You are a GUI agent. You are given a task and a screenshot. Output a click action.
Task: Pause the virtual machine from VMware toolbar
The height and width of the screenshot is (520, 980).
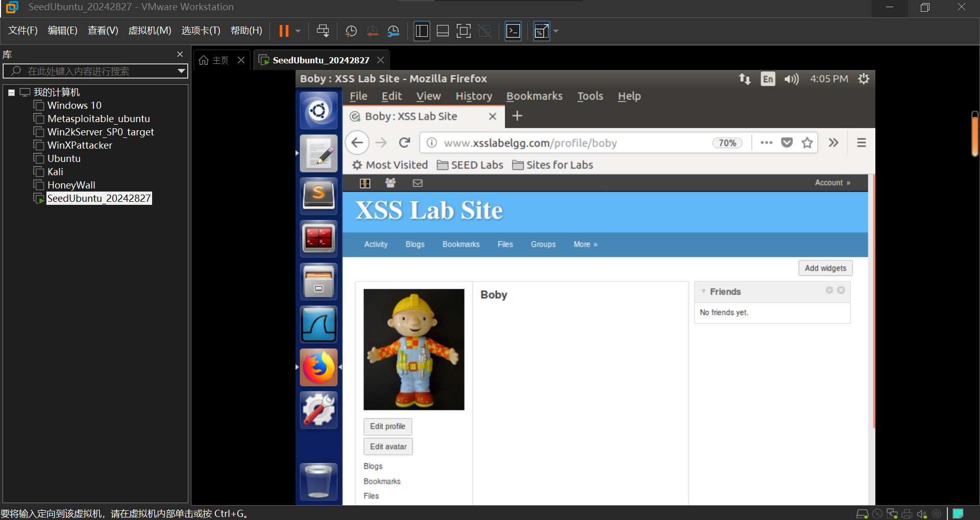point(284,31)
